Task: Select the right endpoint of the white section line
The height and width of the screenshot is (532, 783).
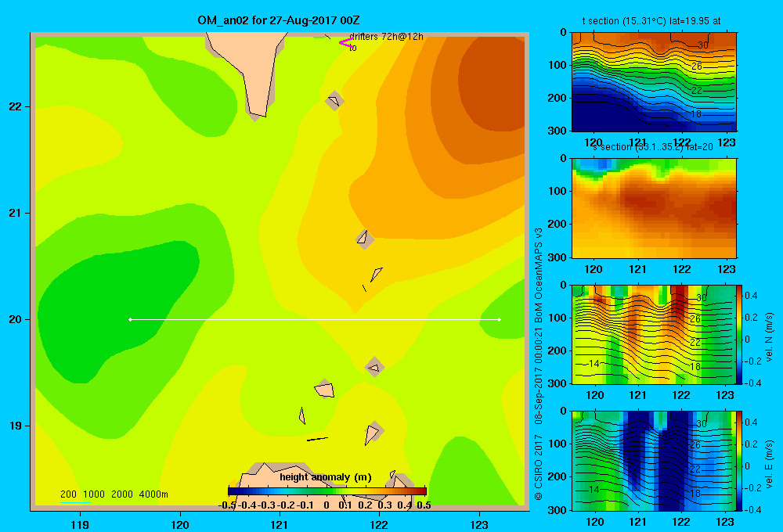Action: (x=500, y=319)
